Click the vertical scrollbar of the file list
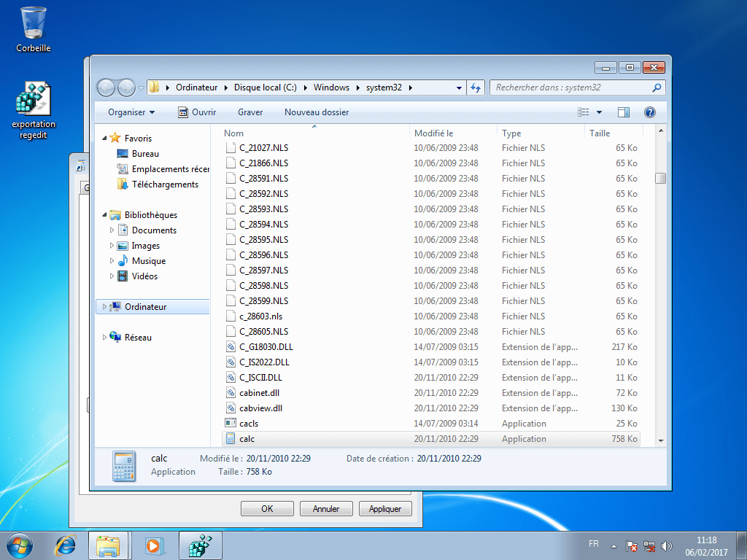This screenshot has width=747, height=560. 660,177
